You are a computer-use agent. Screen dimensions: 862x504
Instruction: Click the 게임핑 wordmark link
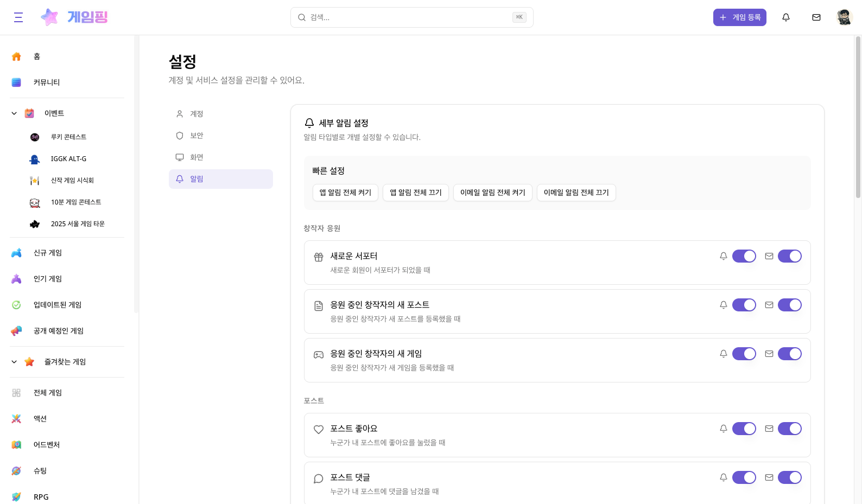pos(87,17)
